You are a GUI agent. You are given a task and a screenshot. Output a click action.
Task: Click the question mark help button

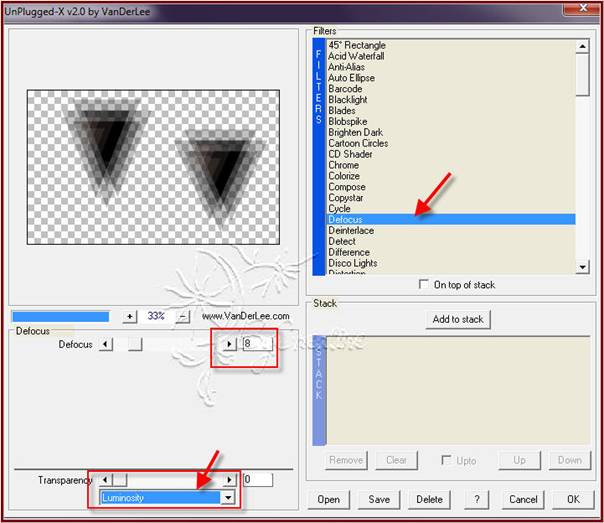click(x=478, y=499)
